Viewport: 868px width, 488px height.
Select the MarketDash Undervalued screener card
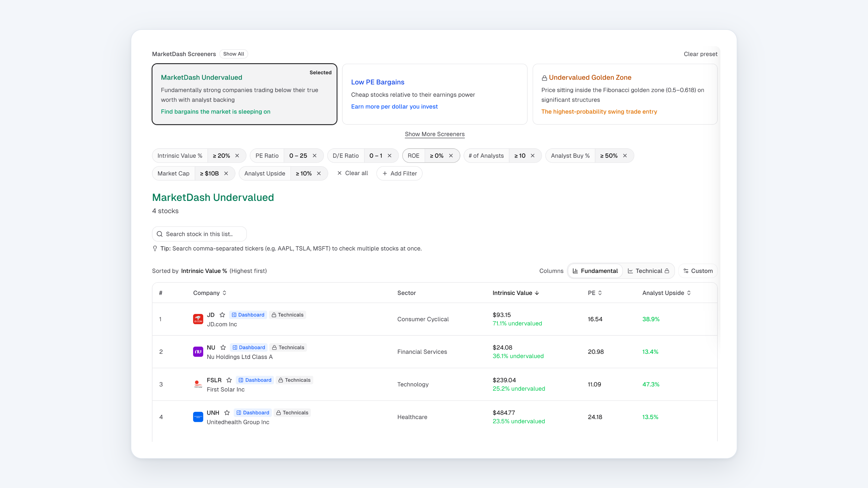coord(245,94)
